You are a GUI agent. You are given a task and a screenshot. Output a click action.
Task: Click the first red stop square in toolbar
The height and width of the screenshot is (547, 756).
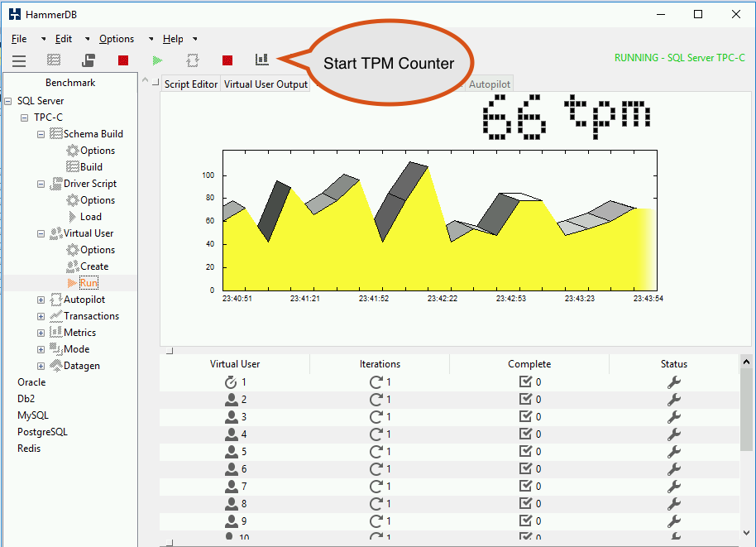tap(123, 60)
